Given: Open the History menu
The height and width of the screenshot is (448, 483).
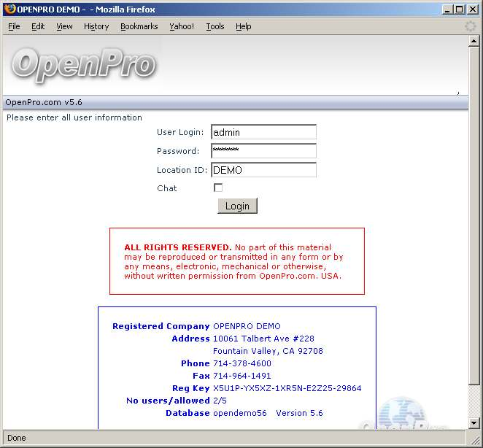Looking at the screenshot, I should tap(96, 26).
